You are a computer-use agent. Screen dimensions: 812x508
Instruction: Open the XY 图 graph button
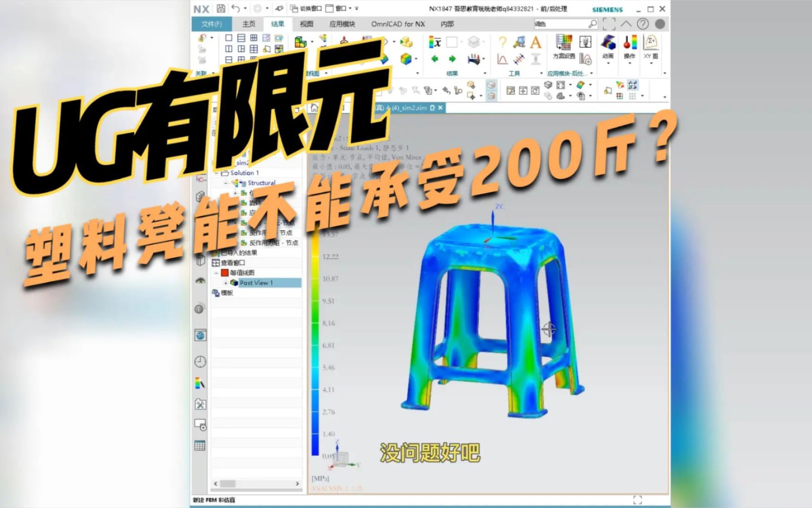pos(651,49)
